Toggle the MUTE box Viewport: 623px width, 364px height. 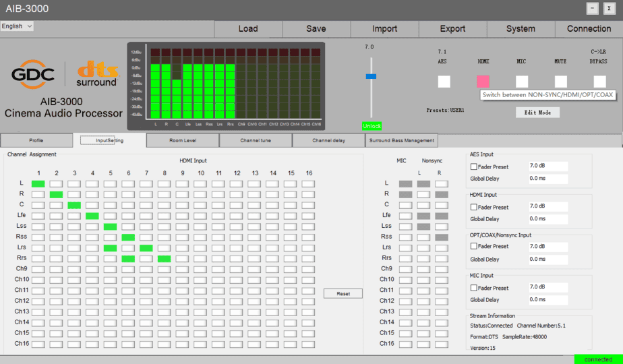coord(561,82)
